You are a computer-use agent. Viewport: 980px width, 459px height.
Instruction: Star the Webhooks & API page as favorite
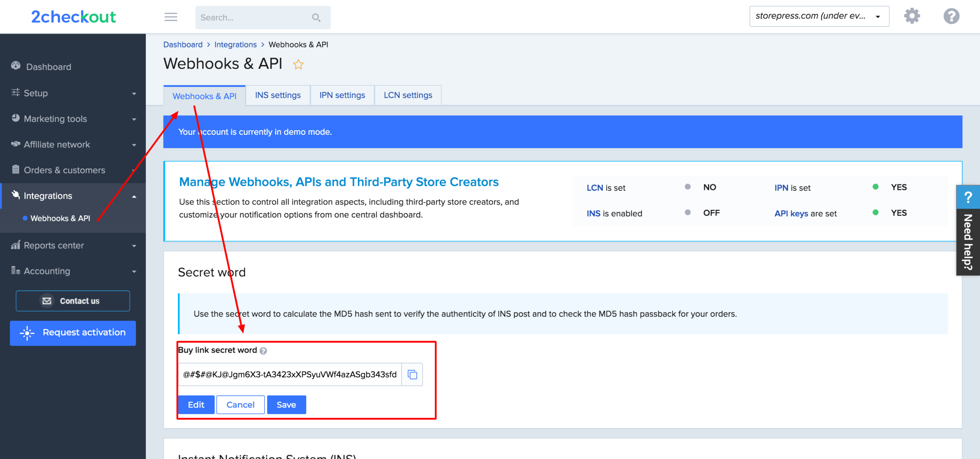click(298, 64)
